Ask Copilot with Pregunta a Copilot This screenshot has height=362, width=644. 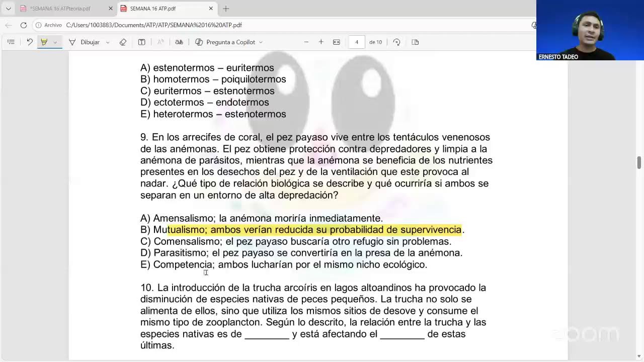(x=225, y=42)
